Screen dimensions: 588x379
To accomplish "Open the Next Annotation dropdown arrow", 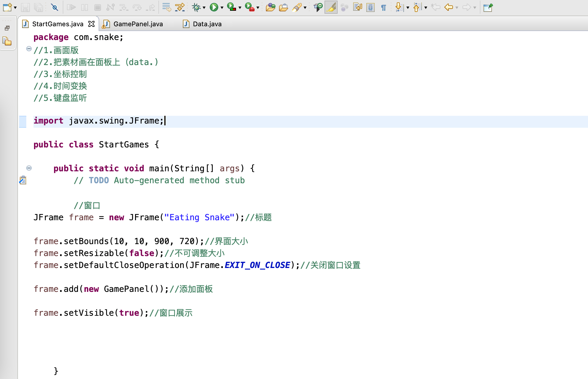I will [408, 8].
